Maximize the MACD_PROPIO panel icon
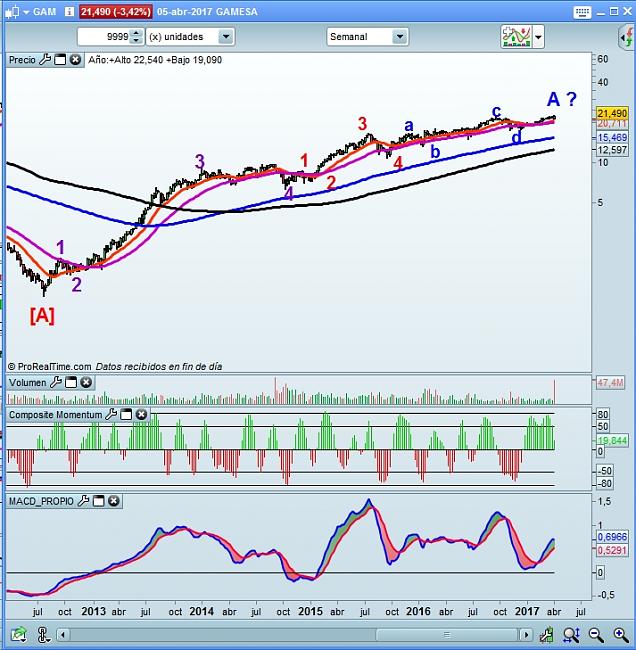 tap(99, 501)
